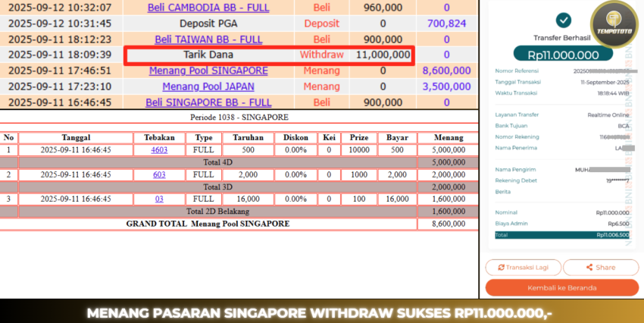
Task: Select the Withdraw amount 11,000,000 cell
Action: [x=383, y=55]
